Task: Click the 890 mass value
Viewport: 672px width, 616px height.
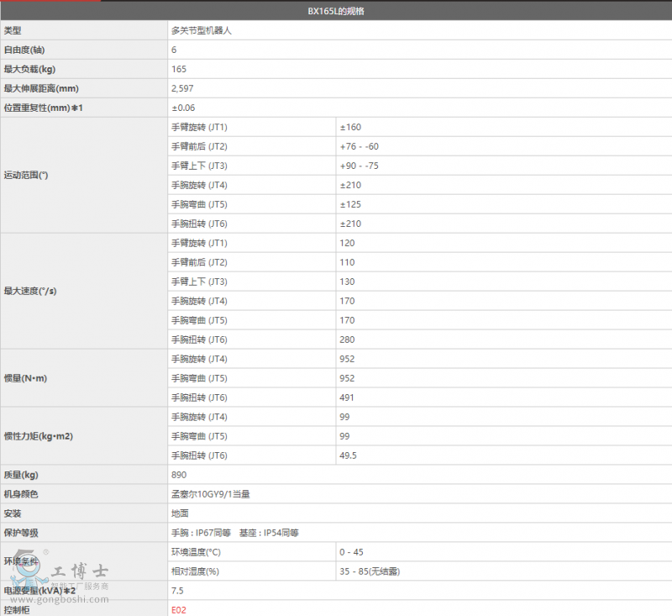Action: [179, 476]
